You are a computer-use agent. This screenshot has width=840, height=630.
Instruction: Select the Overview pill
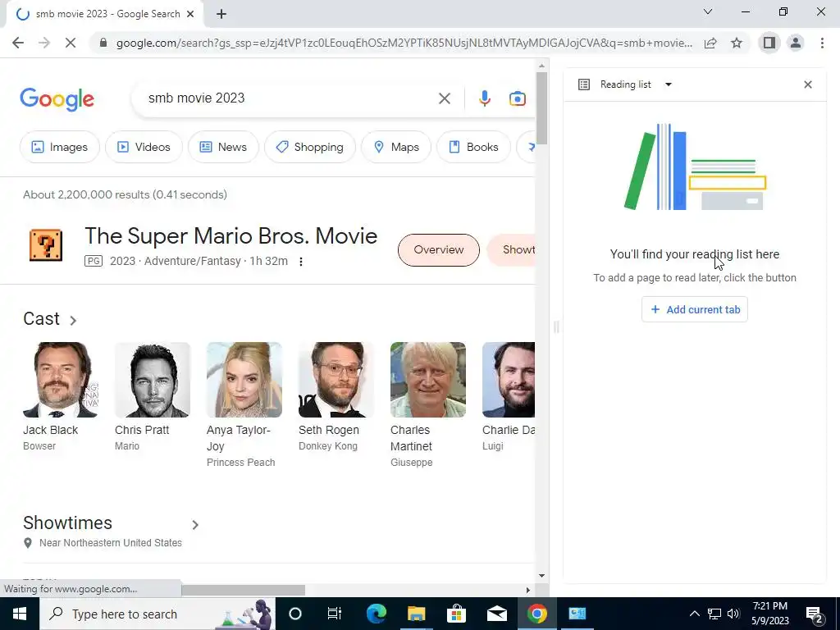pos(439,249)
